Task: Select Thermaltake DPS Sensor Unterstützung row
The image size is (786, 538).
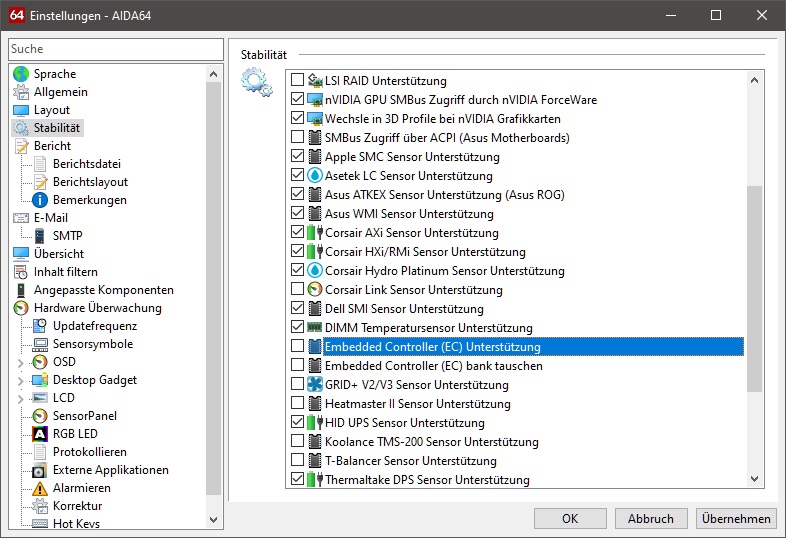Action: pyautogui.click(x=427, y=480)
